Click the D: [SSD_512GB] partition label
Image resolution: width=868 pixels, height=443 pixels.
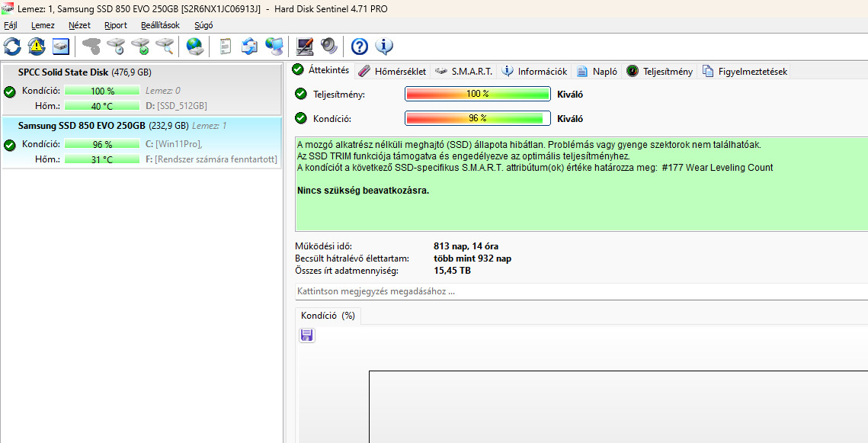pos(176,106)
